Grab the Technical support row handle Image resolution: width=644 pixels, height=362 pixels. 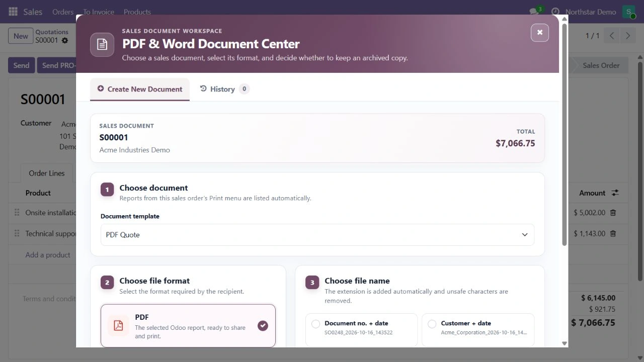(17, 233)
